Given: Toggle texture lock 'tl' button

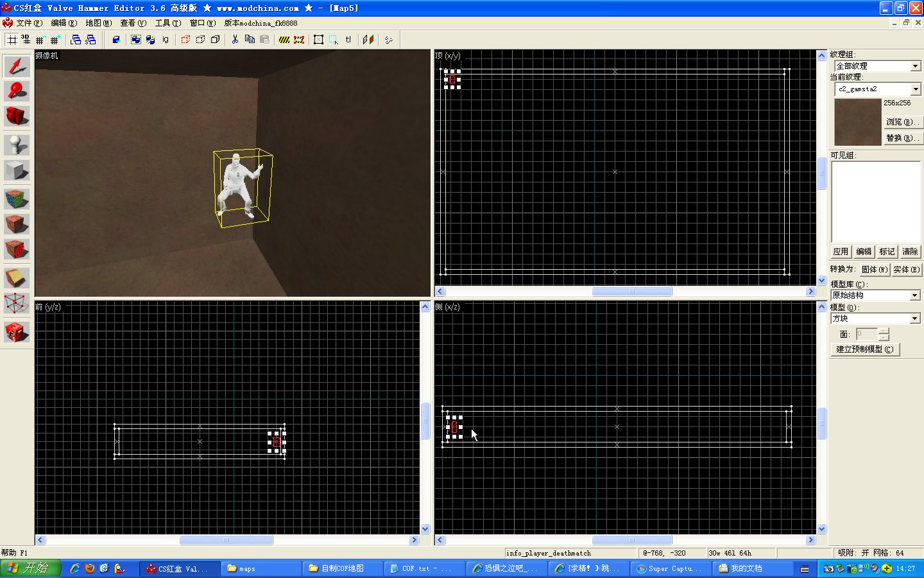Looking at the screenshot, I should tap(348, 40).
